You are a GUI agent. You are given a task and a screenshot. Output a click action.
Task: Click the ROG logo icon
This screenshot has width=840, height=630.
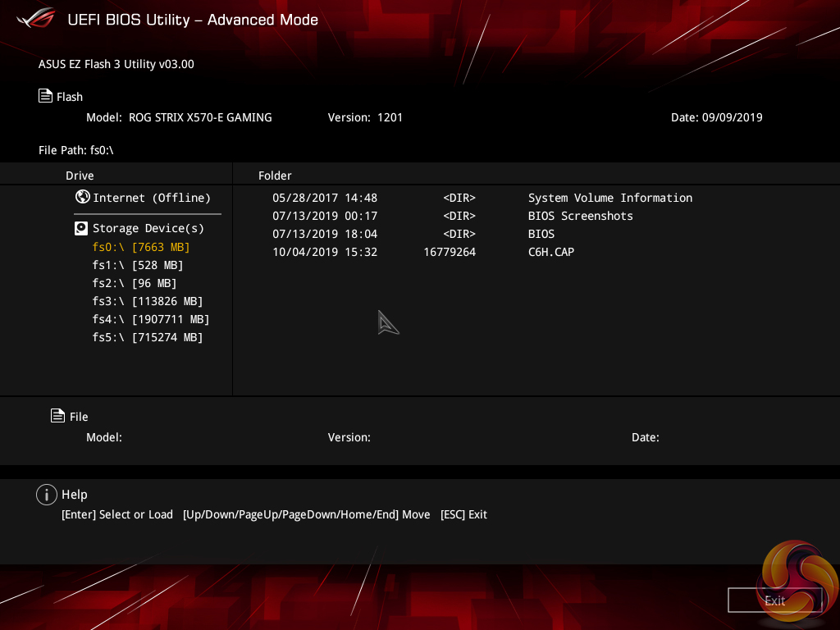[36, 19]
